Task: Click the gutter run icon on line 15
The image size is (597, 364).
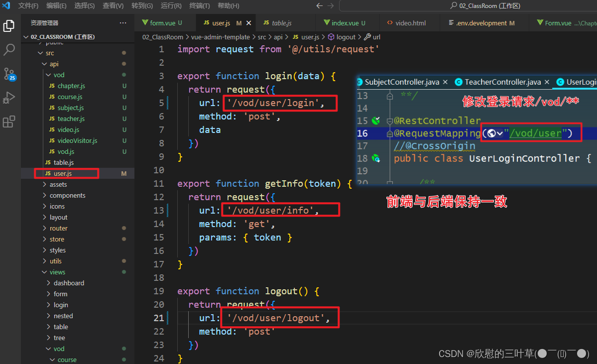Action: (x=376, y=121)
